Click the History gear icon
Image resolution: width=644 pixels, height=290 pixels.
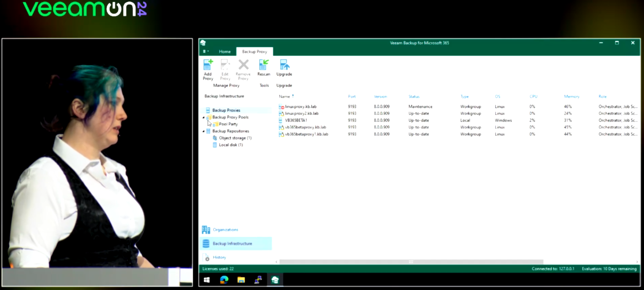tap(207, 258)
